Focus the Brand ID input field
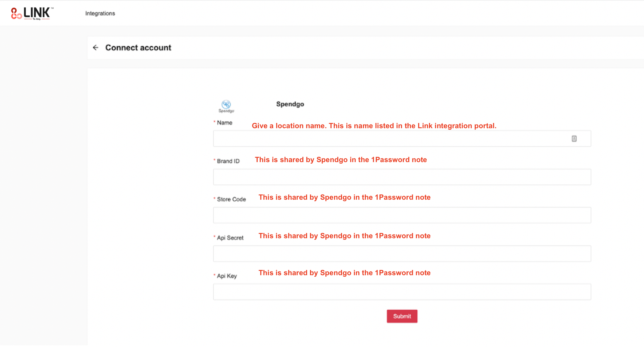Screen dimensions: 644x347 pyautogui.click(x=402, y=177)
